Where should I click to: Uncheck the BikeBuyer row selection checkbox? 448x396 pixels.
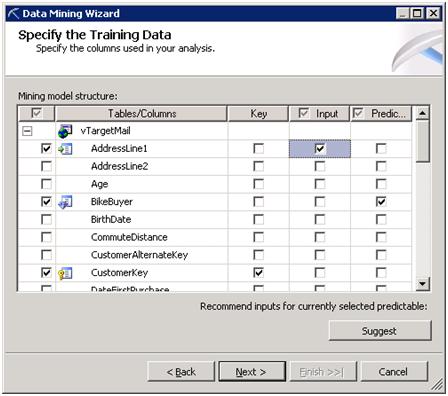(x=46, y=202)
